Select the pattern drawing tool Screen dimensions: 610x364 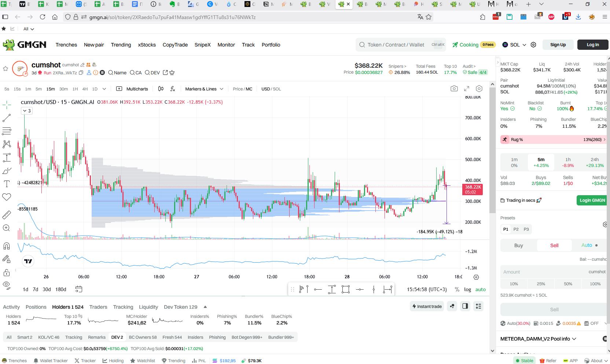7,144
